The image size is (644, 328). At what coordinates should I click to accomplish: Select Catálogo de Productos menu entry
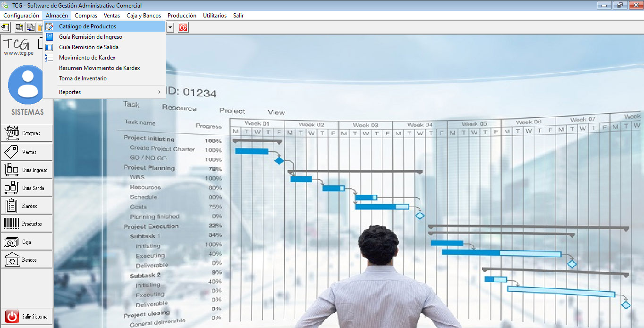[x=87, y=26]
